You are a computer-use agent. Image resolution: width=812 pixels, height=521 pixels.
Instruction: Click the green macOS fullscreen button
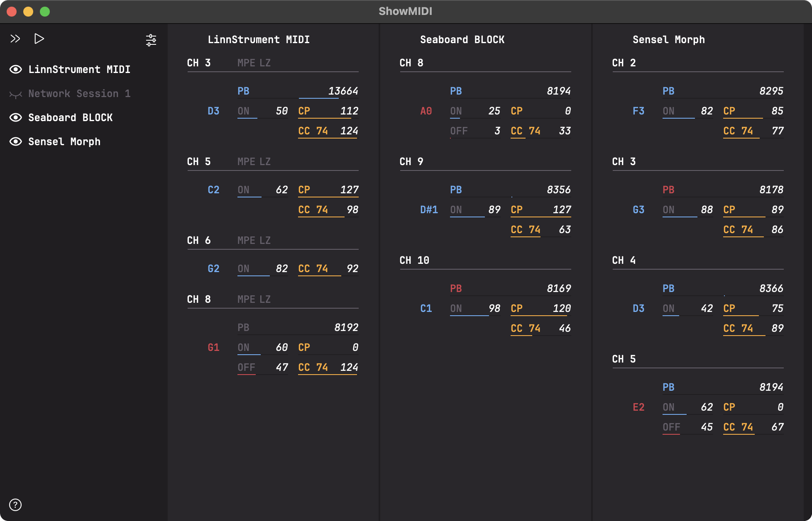point(45,12)
